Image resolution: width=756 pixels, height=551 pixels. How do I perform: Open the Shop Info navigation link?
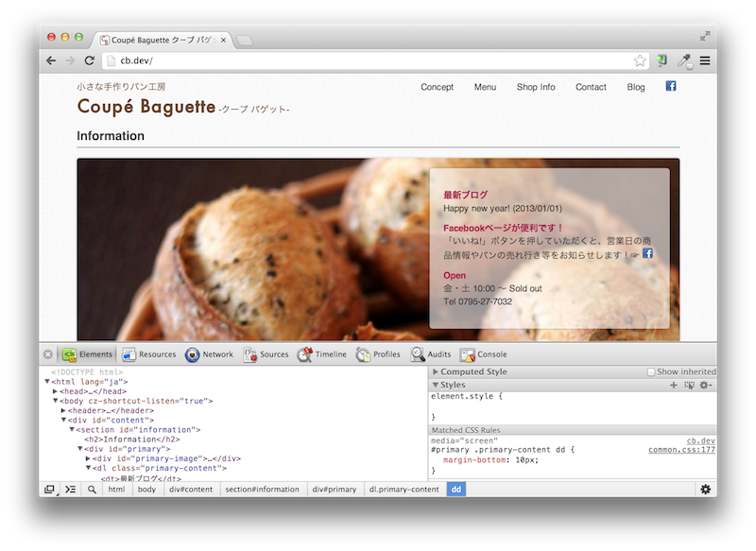coord(536,87)
